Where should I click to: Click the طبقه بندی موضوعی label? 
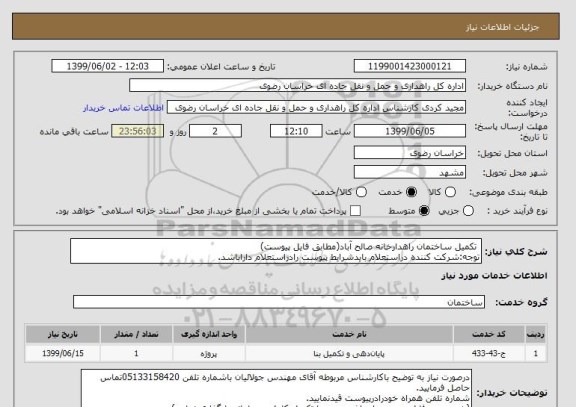tap(508, 192)
